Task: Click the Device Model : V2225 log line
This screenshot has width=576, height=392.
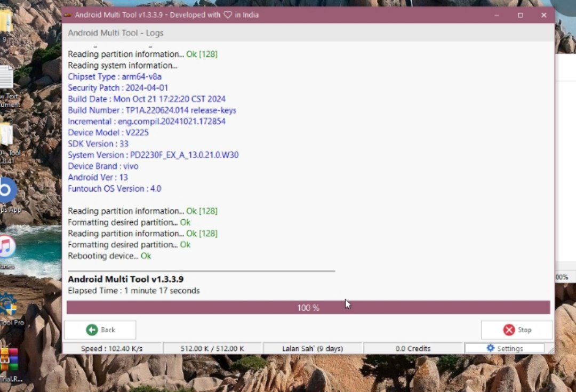Action: (101, 132)
